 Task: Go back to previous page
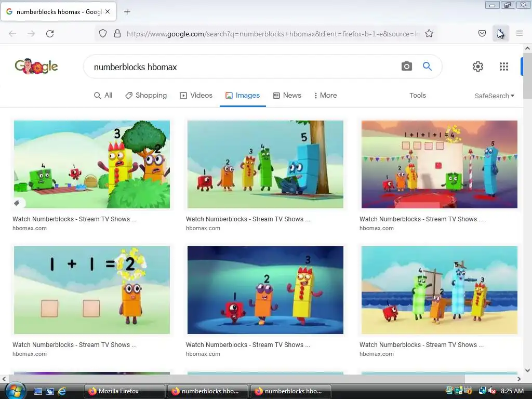[x=12, y=34]
